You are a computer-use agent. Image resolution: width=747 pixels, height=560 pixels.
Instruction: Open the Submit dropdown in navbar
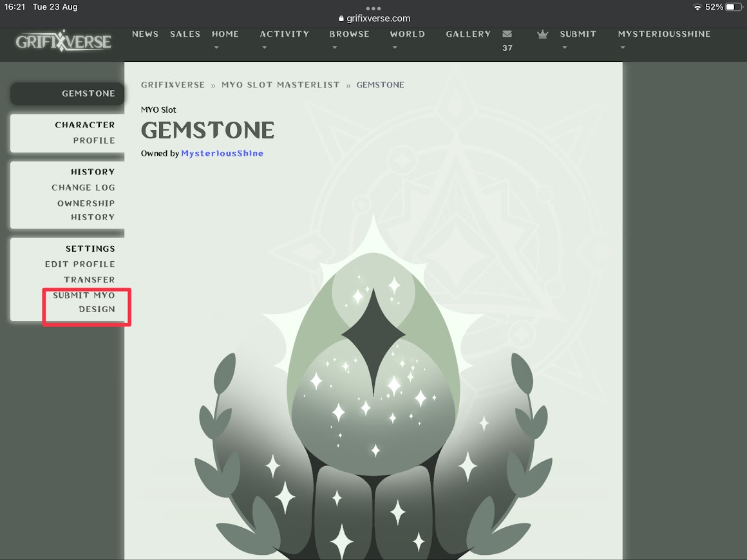578,39
